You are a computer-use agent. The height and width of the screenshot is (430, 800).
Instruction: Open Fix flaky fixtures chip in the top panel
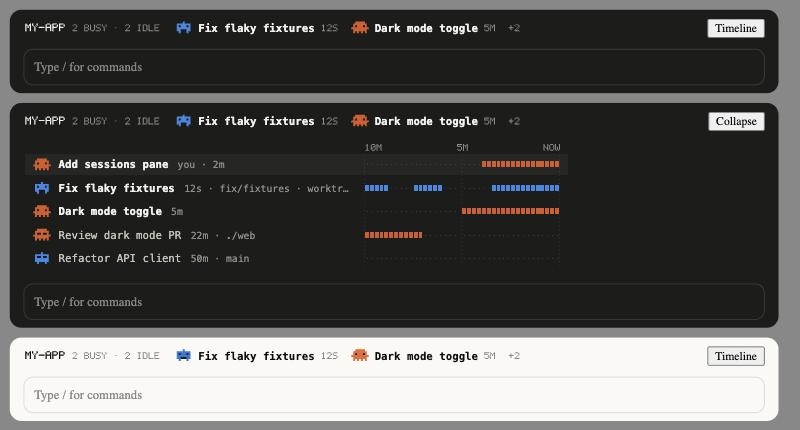point(257,28)
